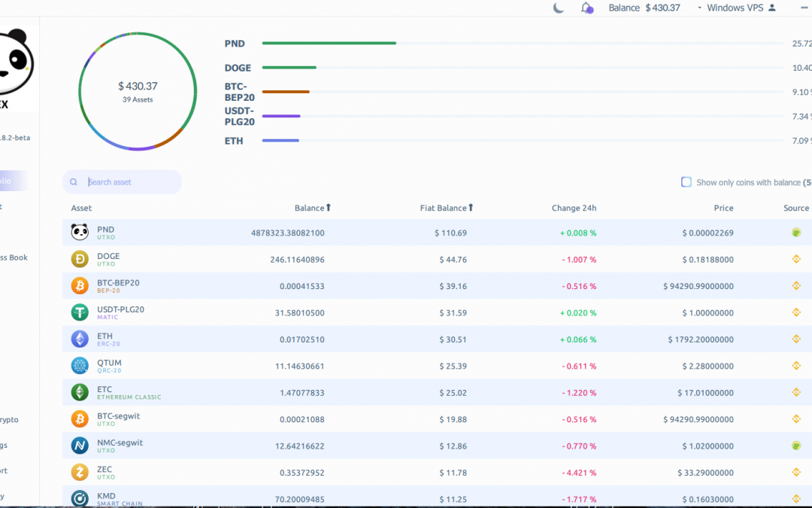Click the USDT-PLG20 label in allocation list
The image size is (812, 508).
[x=239, y=116]
